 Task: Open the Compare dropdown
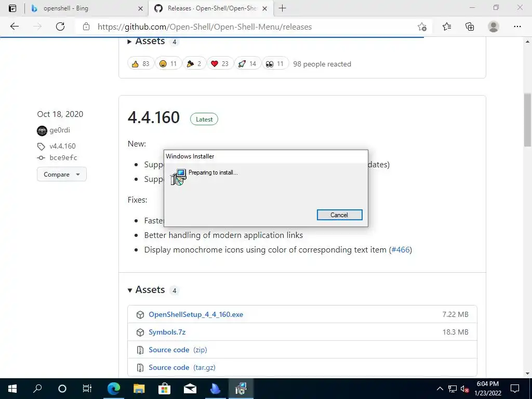[x=62, y=175]
